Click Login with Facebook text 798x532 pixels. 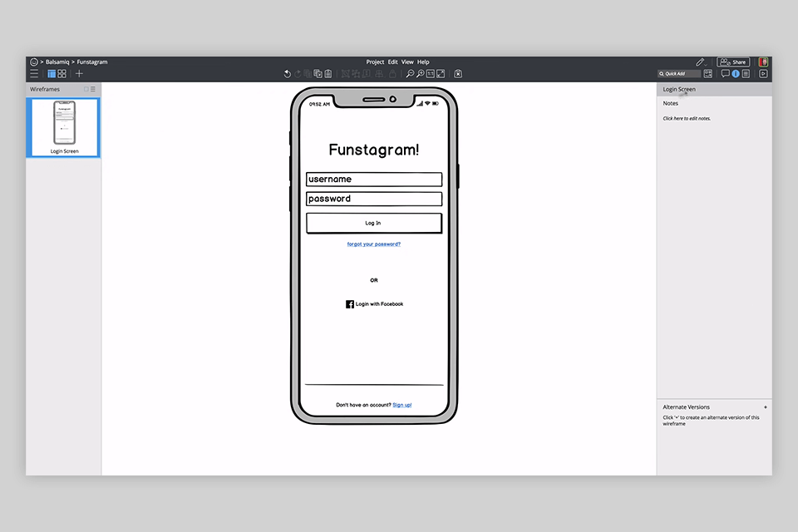click(379, 304)
